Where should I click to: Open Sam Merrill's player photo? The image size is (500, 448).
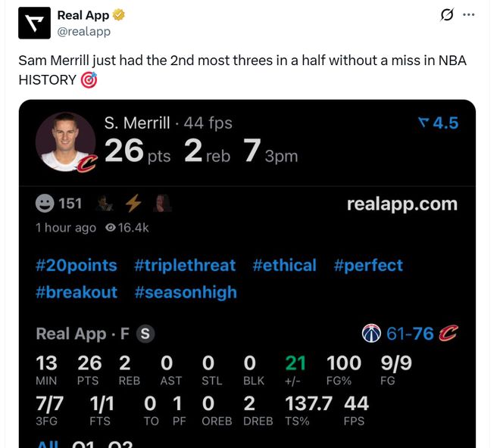(x=66, y=142)
